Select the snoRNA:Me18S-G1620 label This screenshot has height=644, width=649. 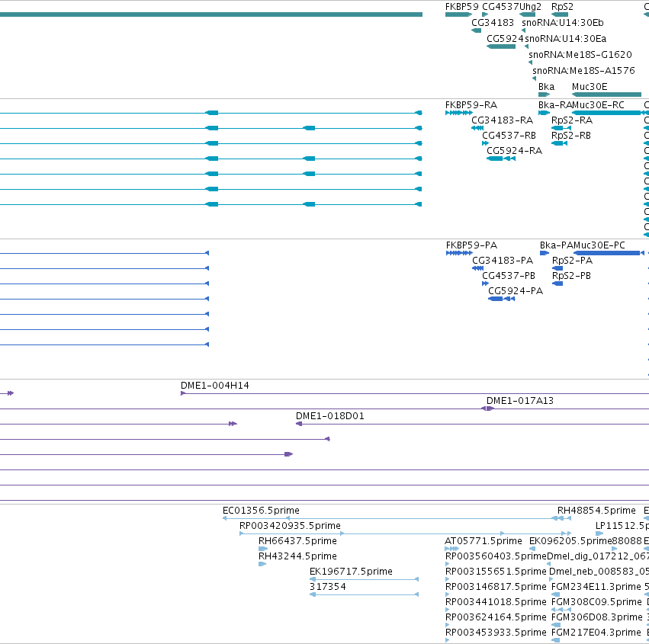[580, 55]
